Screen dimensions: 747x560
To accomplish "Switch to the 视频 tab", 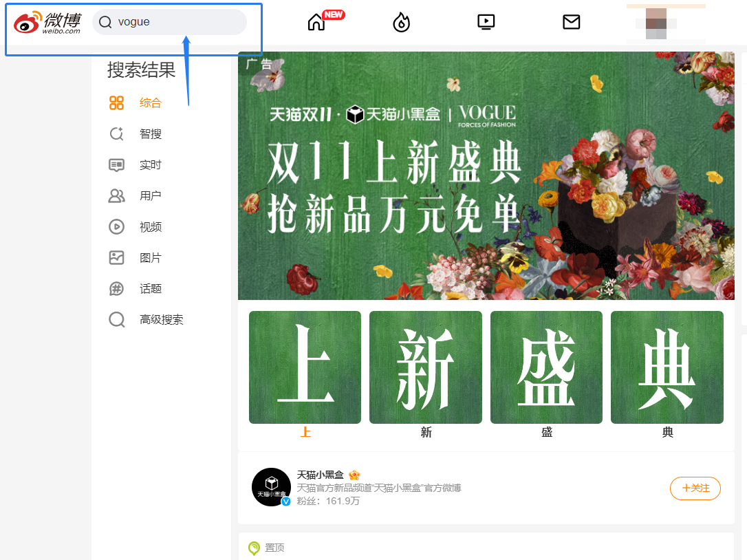I will (151, 227).
